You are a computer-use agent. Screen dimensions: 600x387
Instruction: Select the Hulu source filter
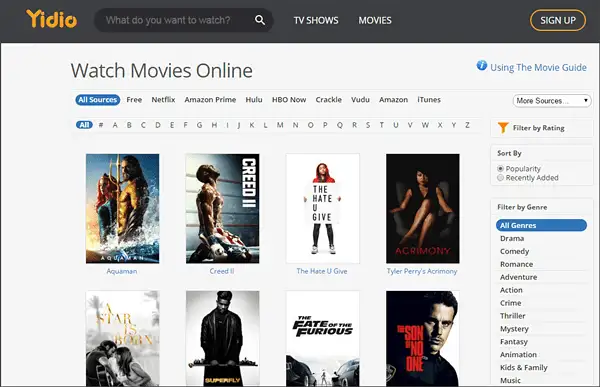(x=254, y=100)
